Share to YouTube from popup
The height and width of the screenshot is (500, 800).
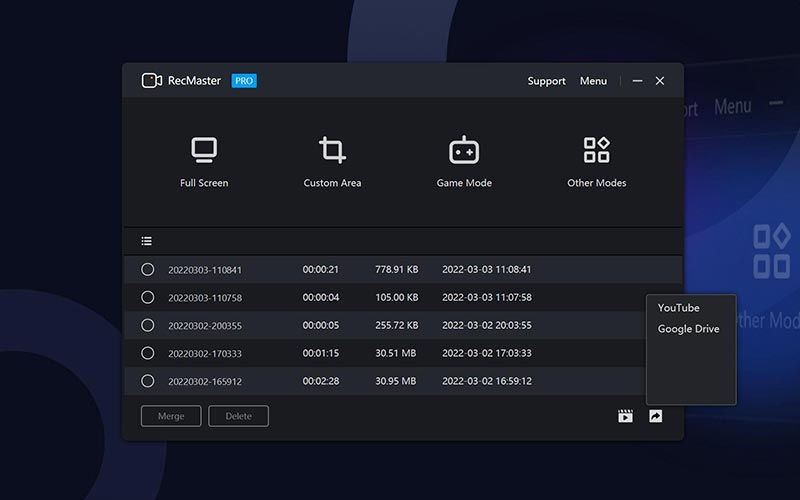click(678, 308)
